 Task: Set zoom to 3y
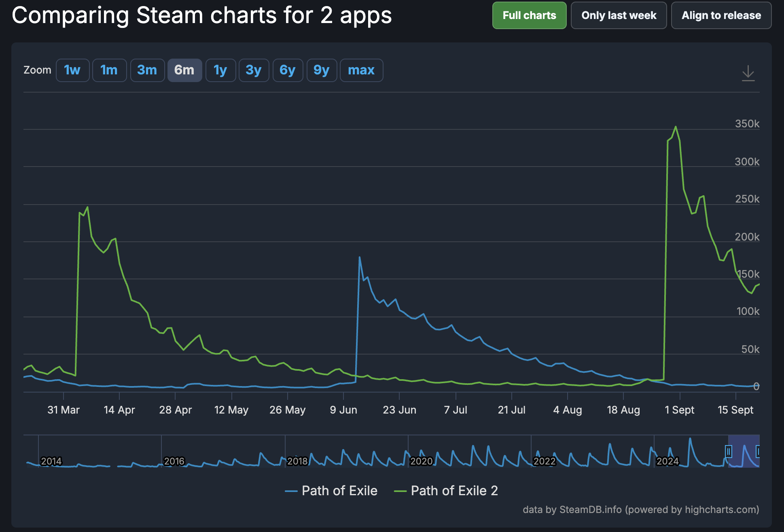[x=254, y=70]
